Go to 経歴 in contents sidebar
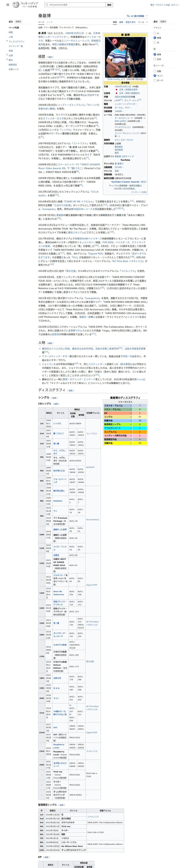Screen dimensions: 186x868 tap(11, 32)
